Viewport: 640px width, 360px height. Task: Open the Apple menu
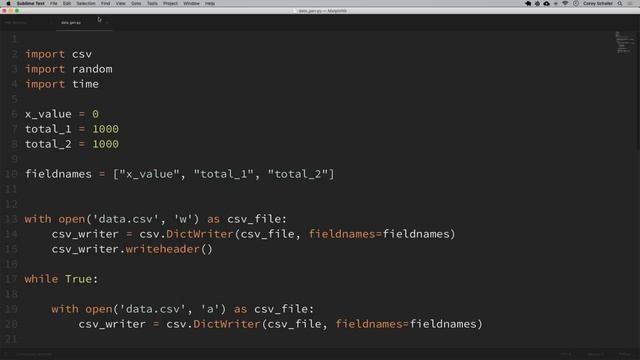point(8,3)
